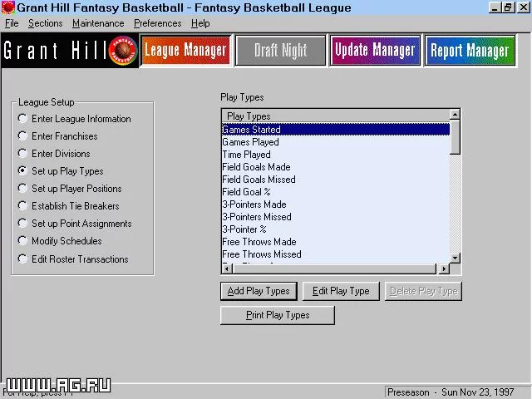Image resolution: width=532 pixels, height=399 pixels.
Task: Select the Field Goals Made row
Action: click(336, 167)
